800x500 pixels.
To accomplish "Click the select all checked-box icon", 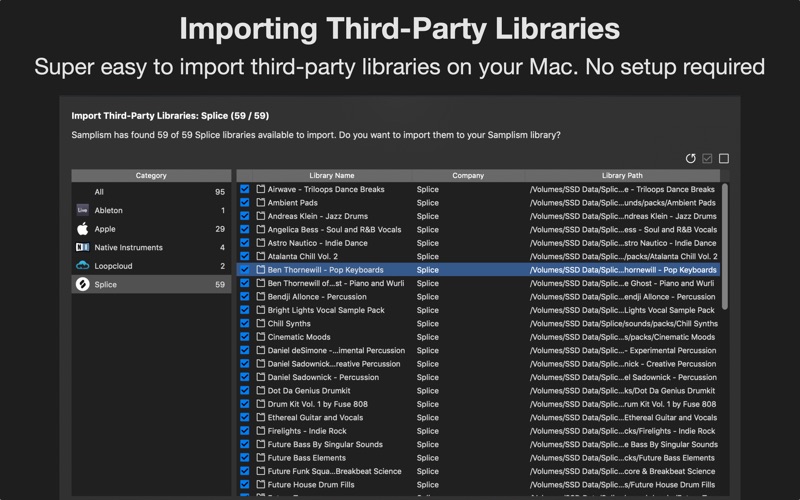I will coord(707,159).
